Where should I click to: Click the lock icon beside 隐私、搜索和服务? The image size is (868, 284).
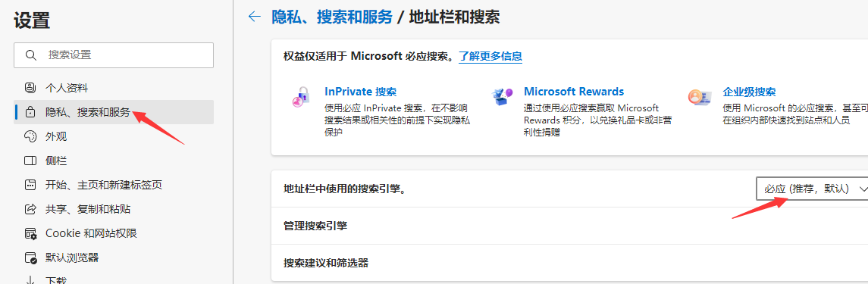coord(30,112)
